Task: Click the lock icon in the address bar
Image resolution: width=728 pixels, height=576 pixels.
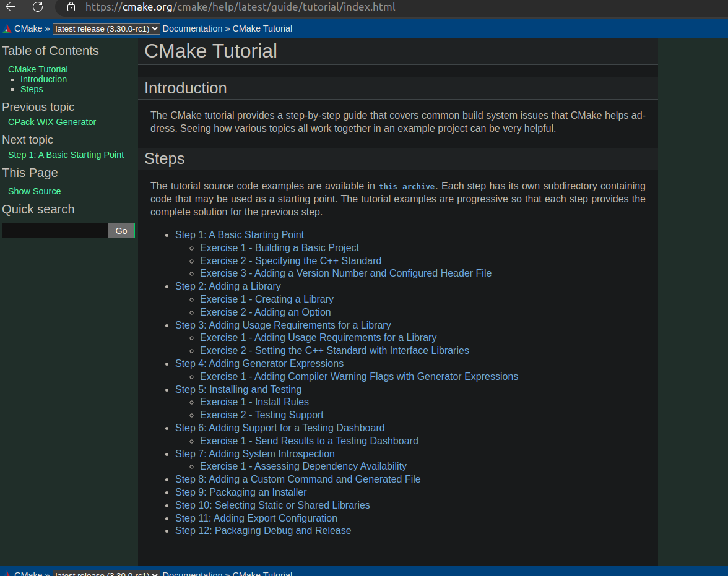Action: 71,7
